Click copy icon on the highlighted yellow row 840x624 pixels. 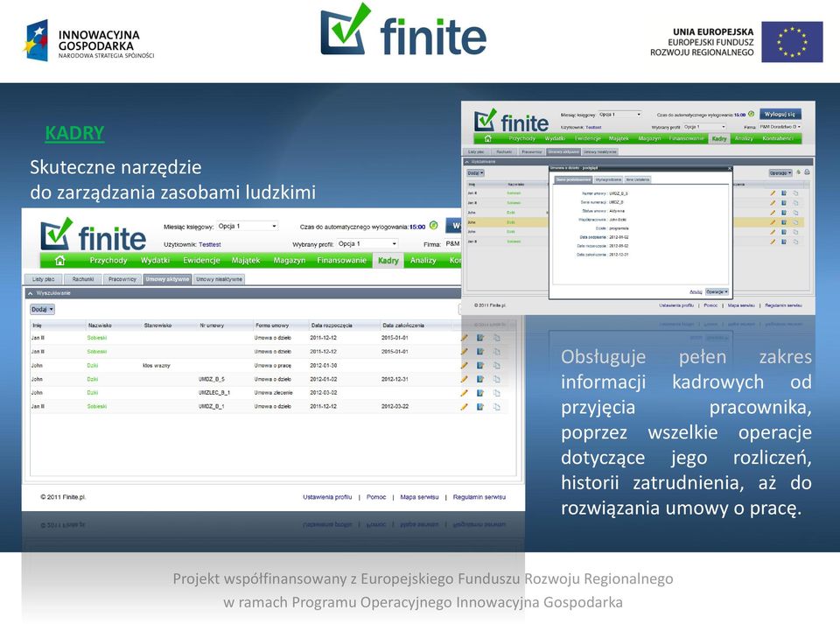pos(795,222)
